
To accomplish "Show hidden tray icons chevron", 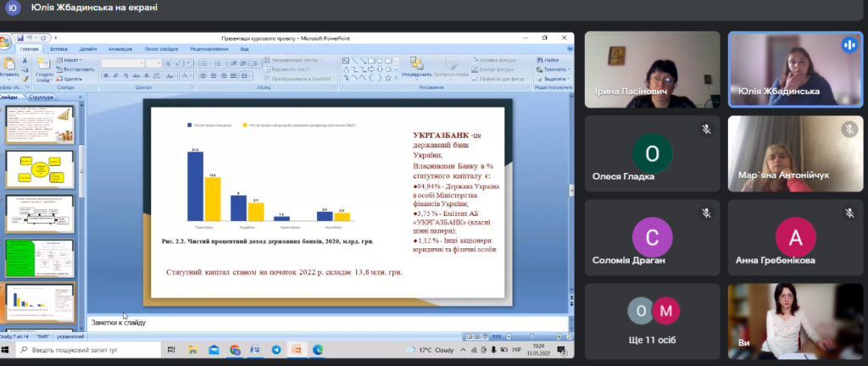I will coord(464,350).
